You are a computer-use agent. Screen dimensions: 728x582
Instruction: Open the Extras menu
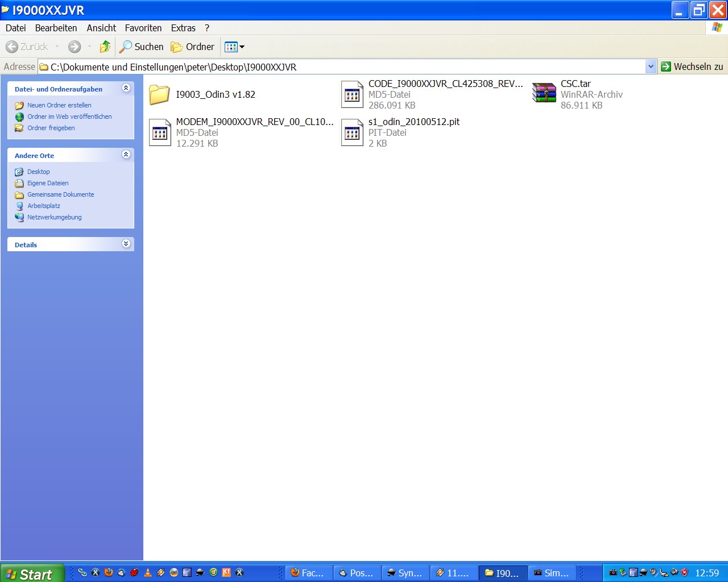tap(183, 28)
